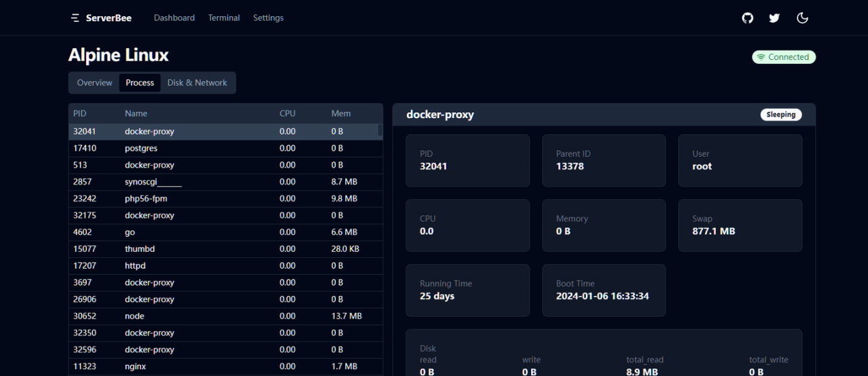This screenshot has height=376, width=868.
Task: Click the Memory 0 B card
Action: (604, 225)
